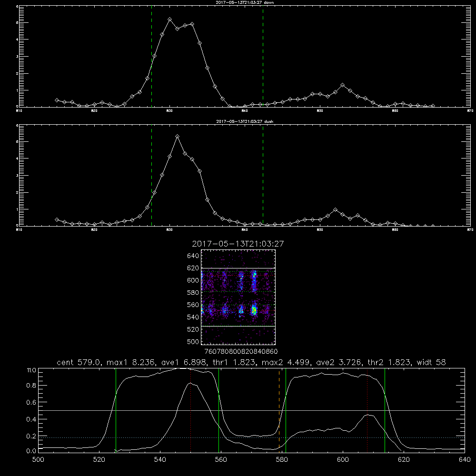Click the red dotted line at 550 in bottom plot
This screenshot has height=476, width=476.
[190, 410]
